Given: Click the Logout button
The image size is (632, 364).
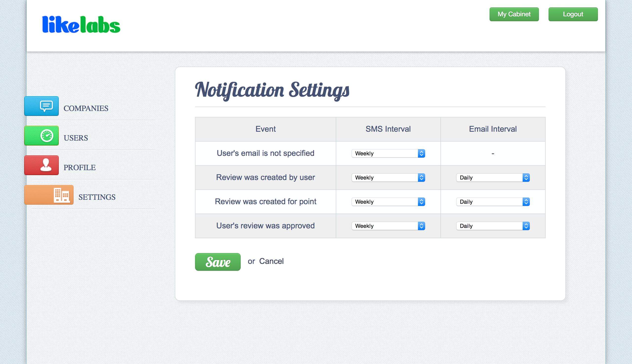Looking at the screenshot, I should [x=573, y=14].
